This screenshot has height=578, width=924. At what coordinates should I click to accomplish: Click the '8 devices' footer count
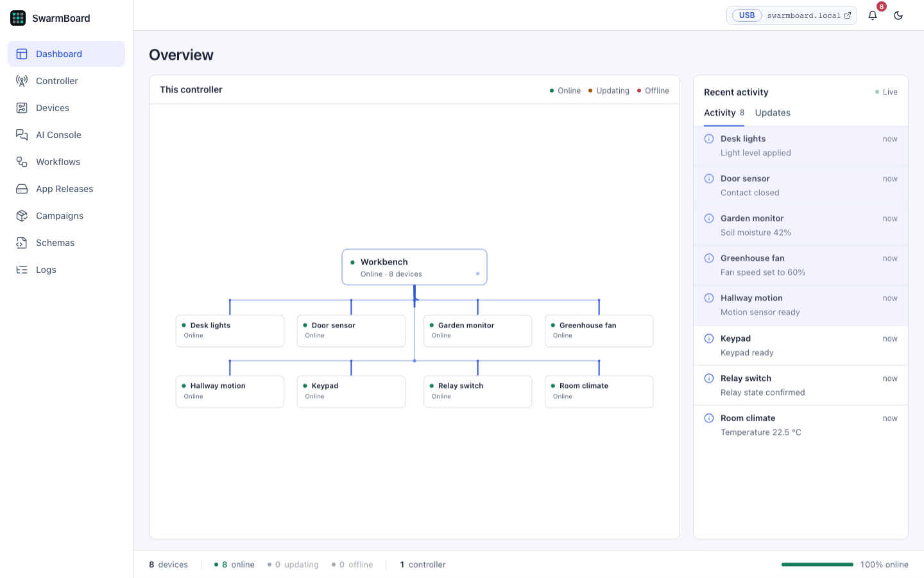click(x=168, y=565)
